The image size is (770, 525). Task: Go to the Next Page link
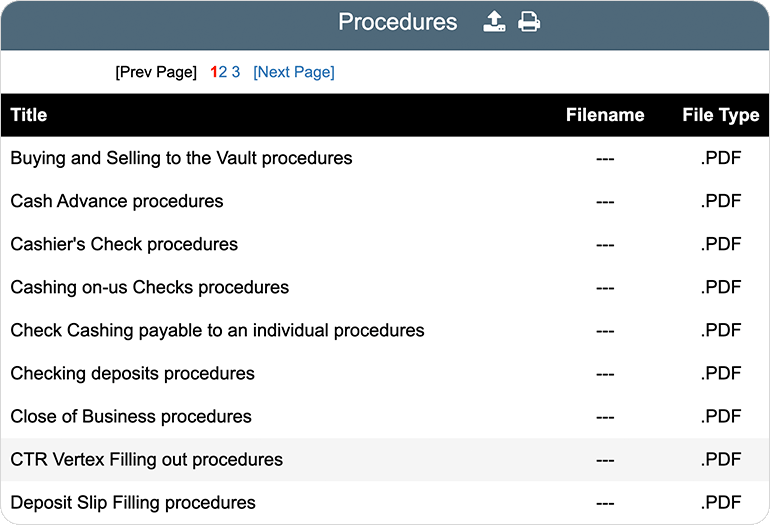[294, 72]
